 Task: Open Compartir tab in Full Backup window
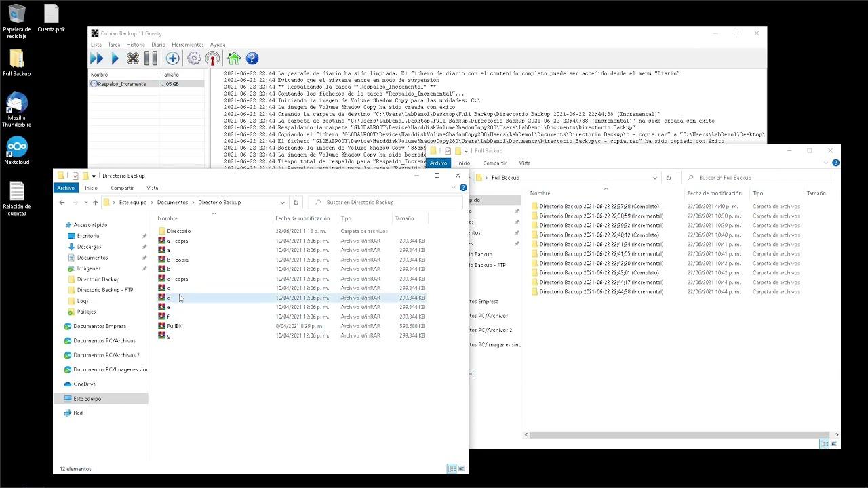(494, 163)
